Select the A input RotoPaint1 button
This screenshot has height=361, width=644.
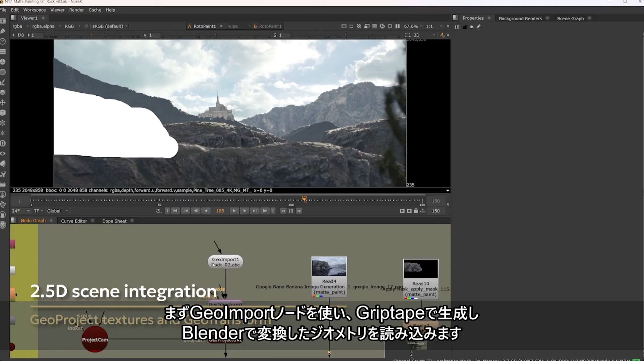pyautogui.click(x=202, y=26)
